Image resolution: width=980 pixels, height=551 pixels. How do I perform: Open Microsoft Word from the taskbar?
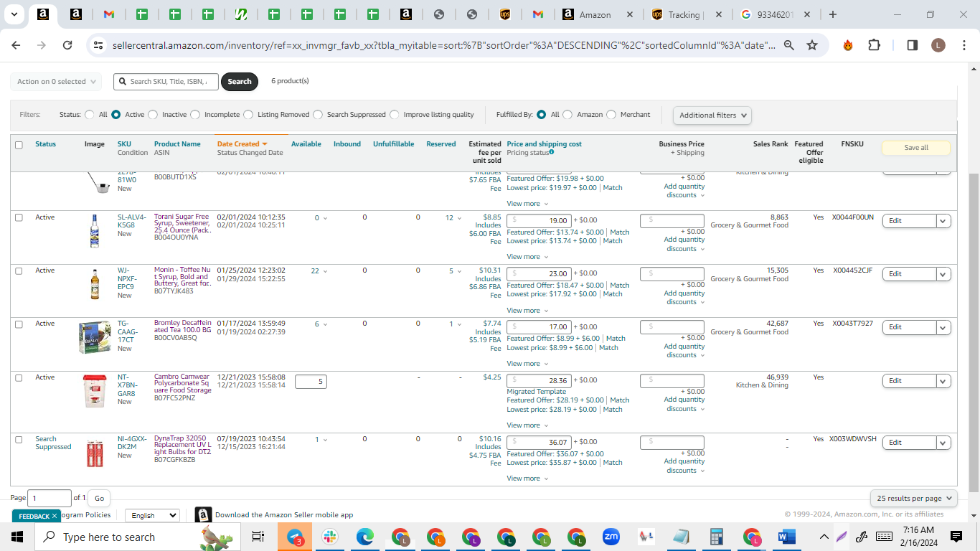click(786, 537)
